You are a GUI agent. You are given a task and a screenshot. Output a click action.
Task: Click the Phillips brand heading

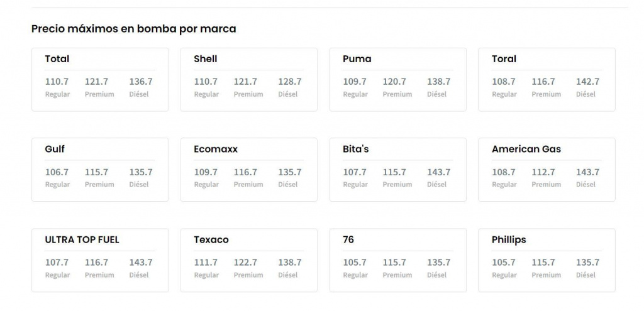pos(509,240)
